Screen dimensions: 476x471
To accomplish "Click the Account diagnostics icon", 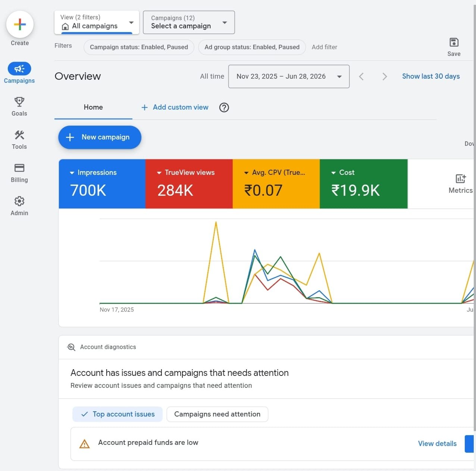I will tap(71, 347).
